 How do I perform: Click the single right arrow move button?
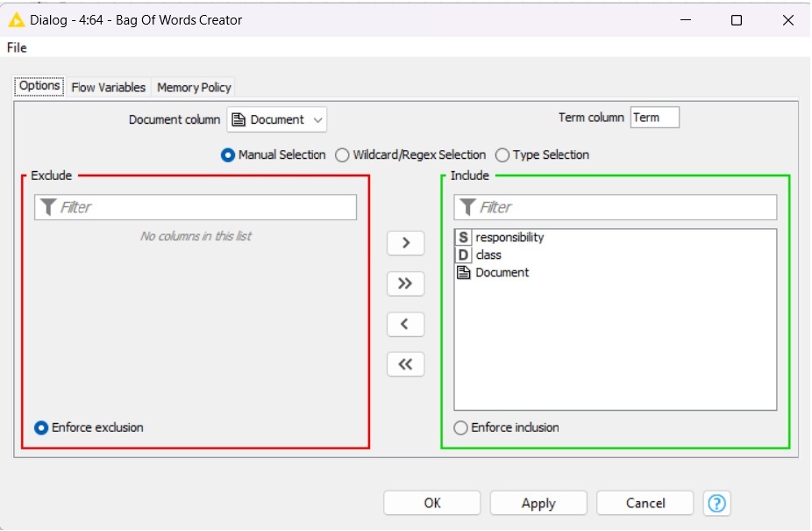[x=405, y=243]
